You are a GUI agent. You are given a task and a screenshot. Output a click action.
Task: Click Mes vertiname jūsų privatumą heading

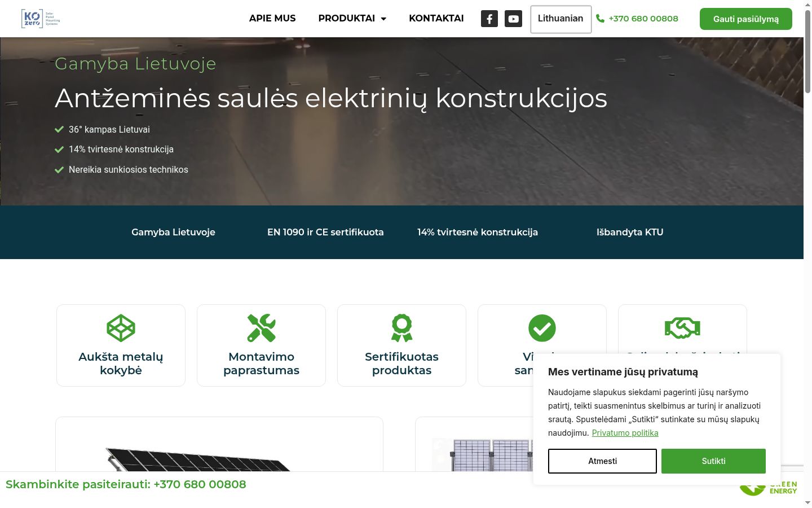coord(623,372)
